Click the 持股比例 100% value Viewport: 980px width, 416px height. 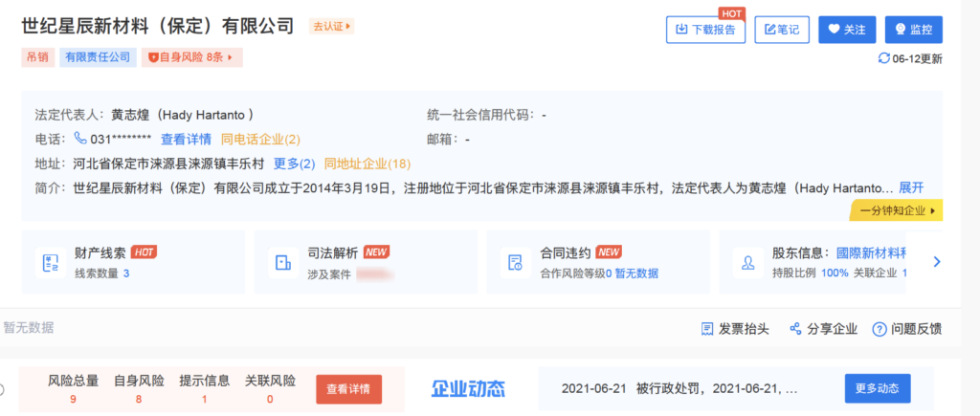point(835,273)
